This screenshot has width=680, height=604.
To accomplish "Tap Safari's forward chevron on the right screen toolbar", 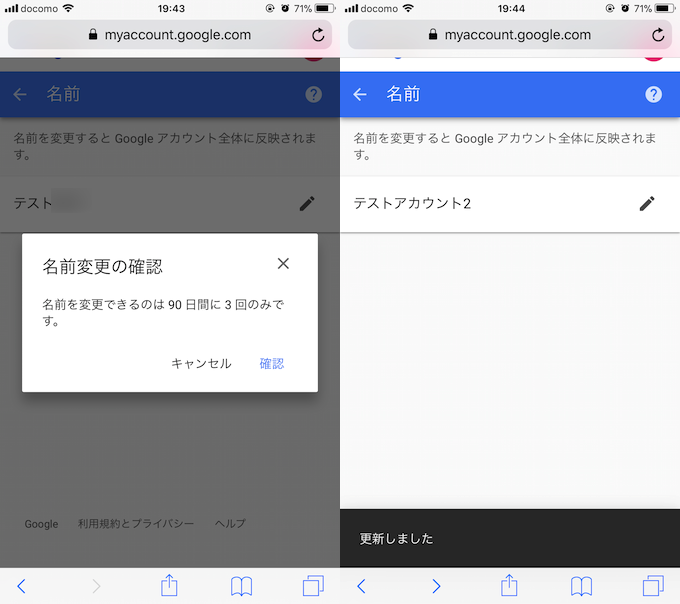I will pyautogui.click(x=436, y=585).
